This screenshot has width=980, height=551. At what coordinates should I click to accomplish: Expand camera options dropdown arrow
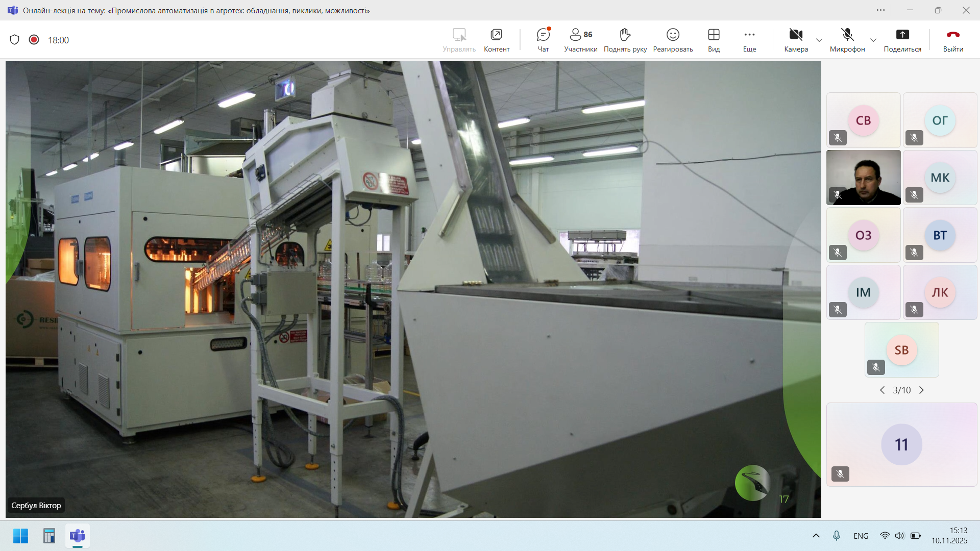(819, 40)
